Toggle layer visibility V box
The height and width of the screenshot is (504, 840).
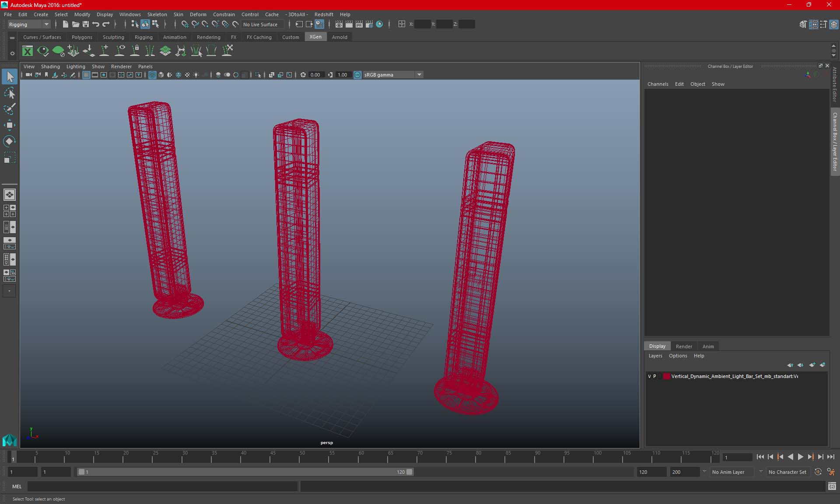tap(649, 376)
